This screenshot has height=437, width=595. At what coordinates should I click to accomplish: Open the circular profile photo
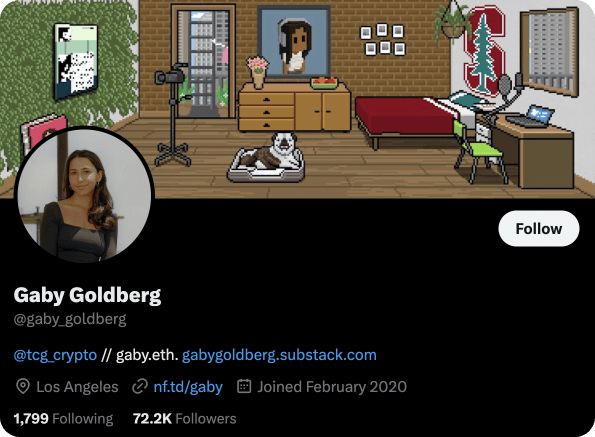click(x=84, y=195)
